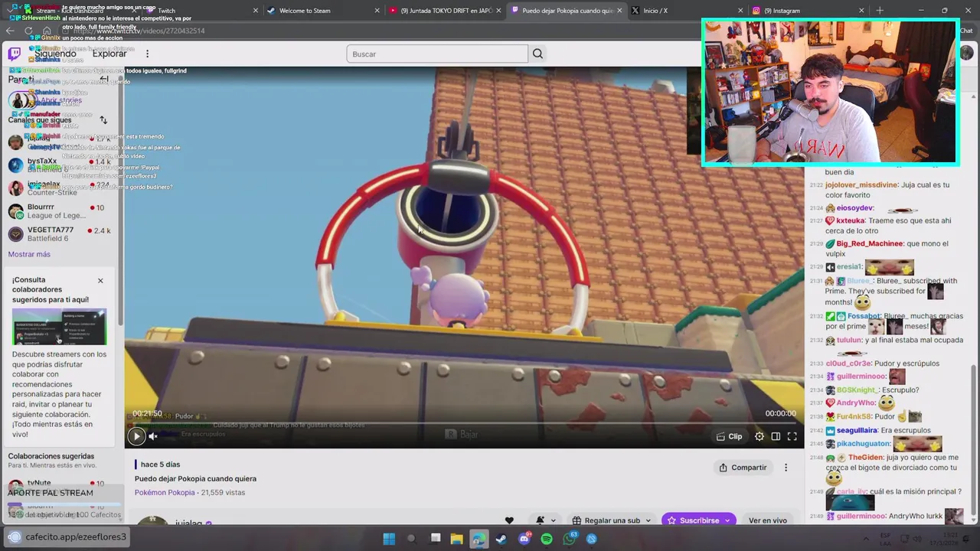Image resolution: width=980 pixels, height=551 pixels.
Task: Click the Compartir share button
Action: tap(743, 468)
